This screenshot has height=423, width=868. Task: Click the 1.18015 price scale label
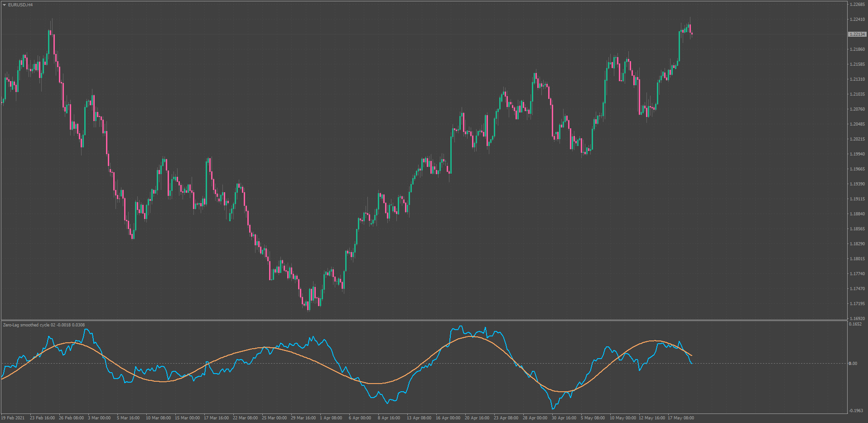[858, 259]
